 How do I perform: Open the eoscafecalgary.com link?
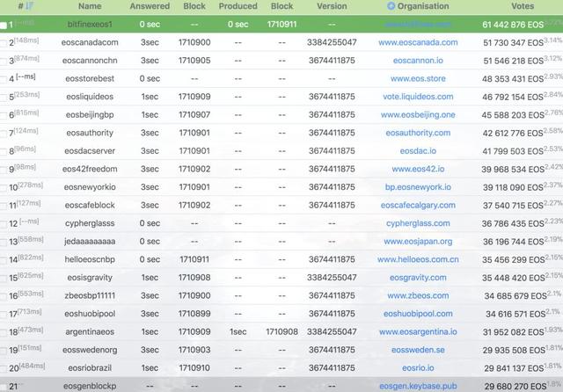click(418, 205)
